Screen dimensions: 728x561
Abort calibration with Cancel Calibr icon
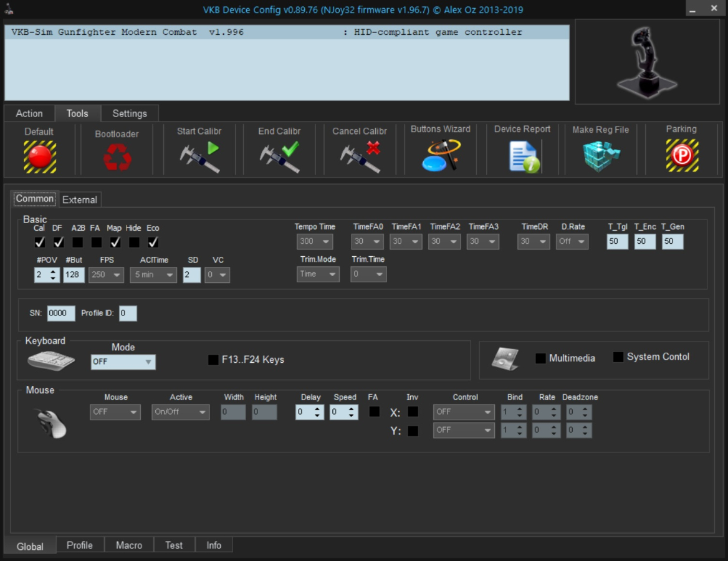360,156
